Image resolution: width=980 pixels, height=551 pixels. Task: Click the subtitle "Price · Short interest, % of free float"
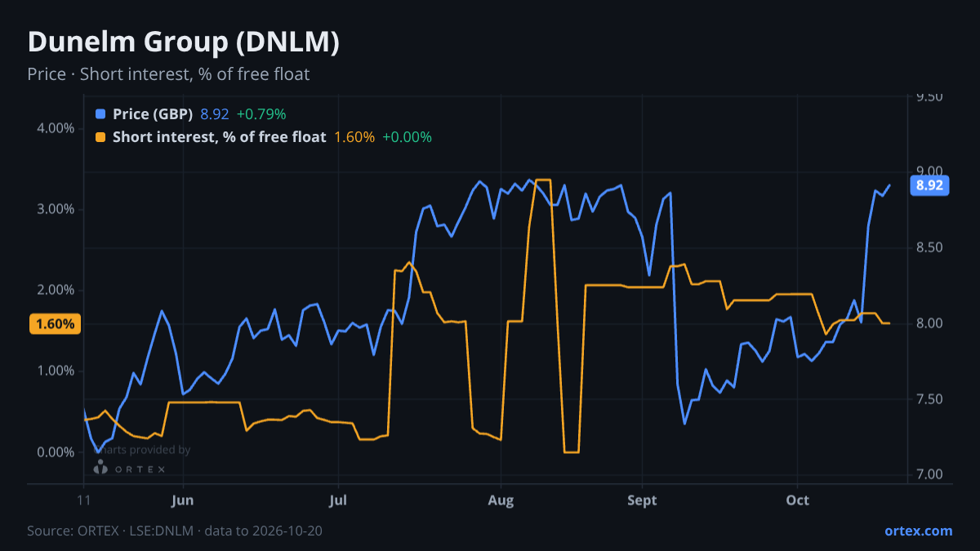(168, 74)
